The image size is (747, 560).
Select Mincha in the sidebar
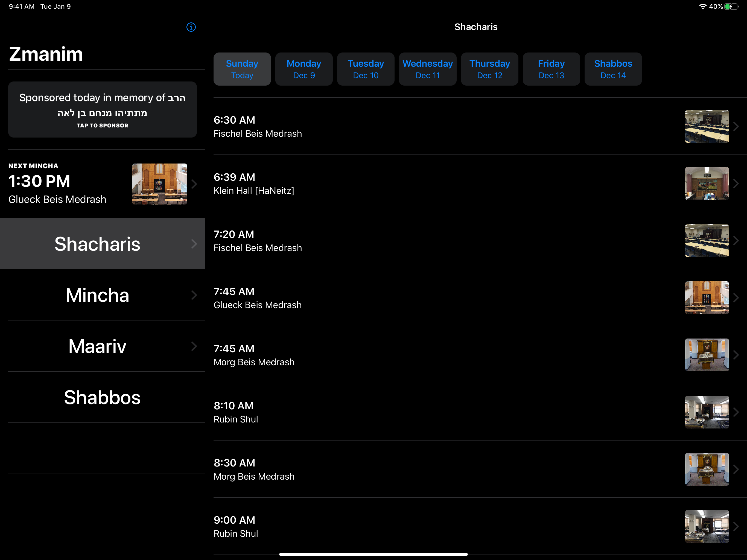coord(102,295)
